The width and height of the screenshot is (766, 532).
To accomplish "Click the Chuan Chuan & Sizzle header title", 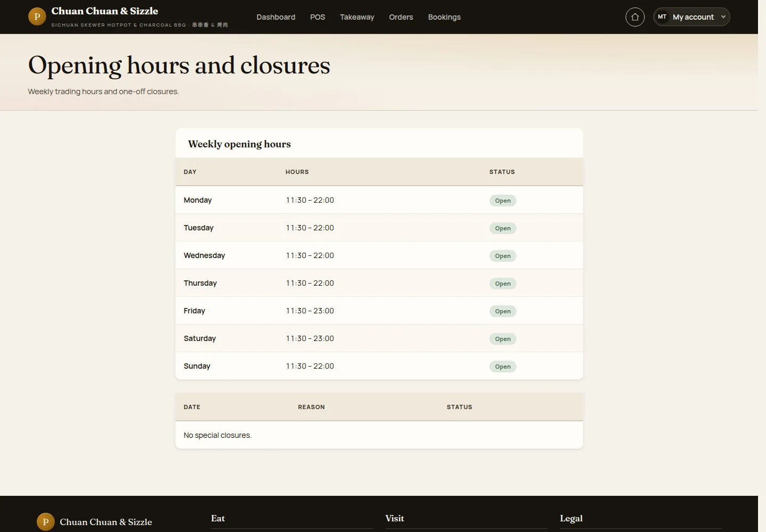I will [x=105, y=11].
